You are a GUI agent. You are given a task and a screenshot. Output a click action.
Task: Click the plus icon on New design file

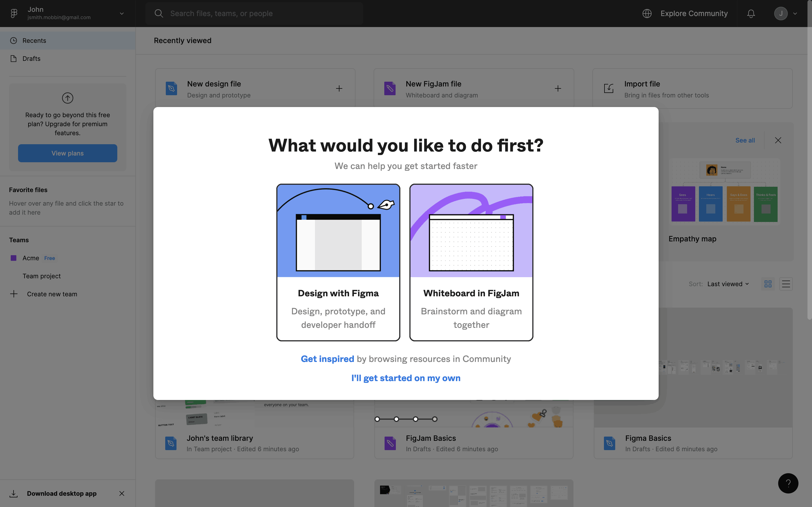[x=339, y=88]
